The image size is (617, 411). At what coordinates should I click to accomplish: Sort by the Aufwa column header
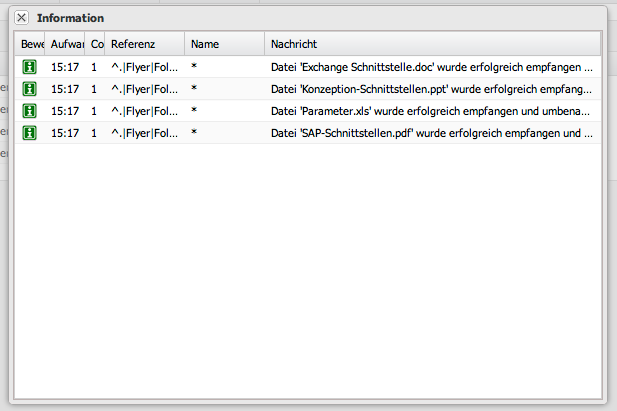pyautogui.click(x=66, y=44)
